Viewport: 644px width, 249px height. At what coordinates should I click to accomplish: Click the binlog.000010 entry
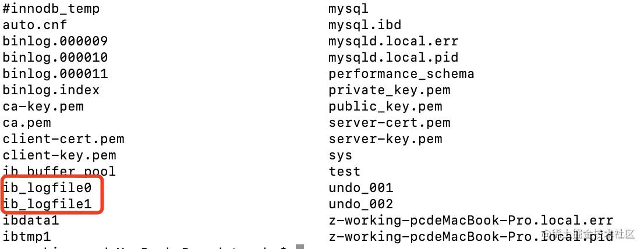coord(55,58)
